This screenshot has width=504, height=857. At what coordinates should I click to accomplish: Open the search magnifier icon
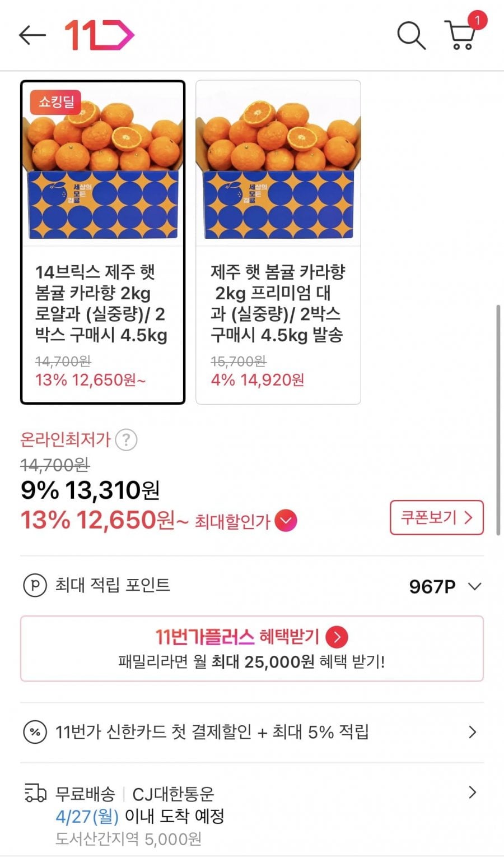coord(411,35)
